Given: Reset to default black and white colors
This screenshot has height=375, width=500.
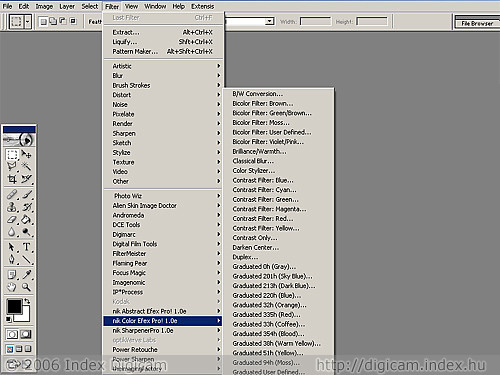Looking at the screenshot, I should tap(9, 320).
